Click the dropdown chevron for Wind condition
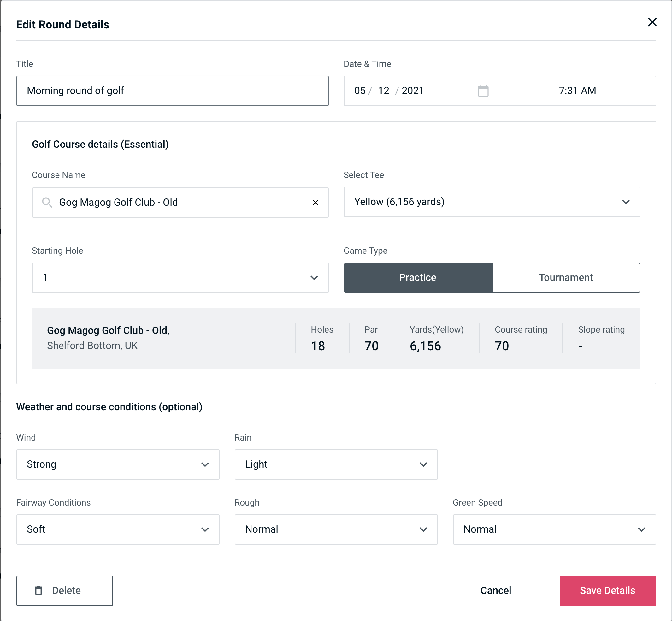 [x=206, y=465]
